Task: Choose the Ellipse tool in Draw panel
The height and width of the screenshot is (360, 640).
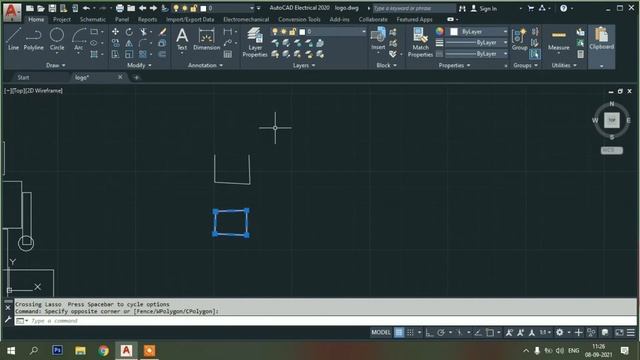Action: (94, 43)
